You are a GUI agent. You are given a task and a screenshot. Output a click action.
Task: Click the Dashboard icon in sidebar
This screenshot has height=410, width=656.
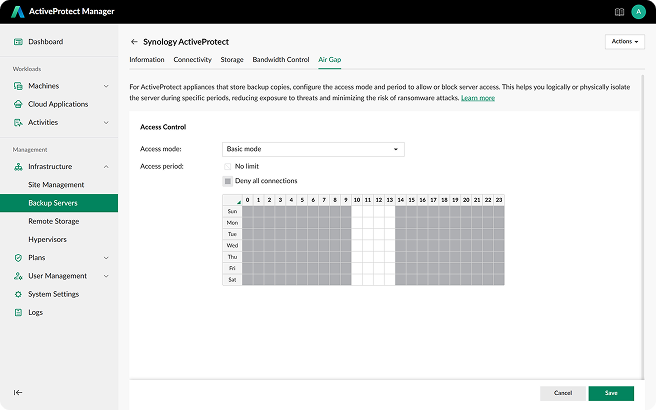click(x=18, y=42)
